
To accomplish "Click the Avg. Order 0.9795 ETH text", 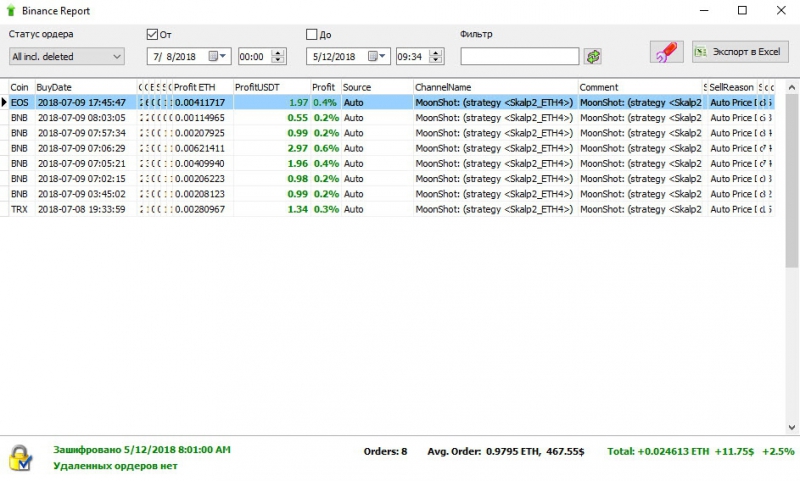I will pos(506,451).
